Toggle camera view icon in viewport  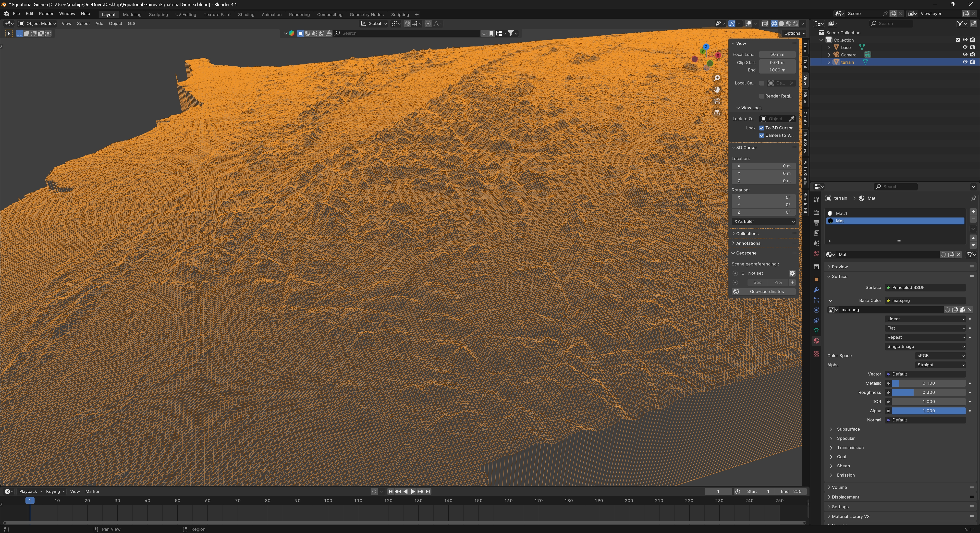point(717,101)
